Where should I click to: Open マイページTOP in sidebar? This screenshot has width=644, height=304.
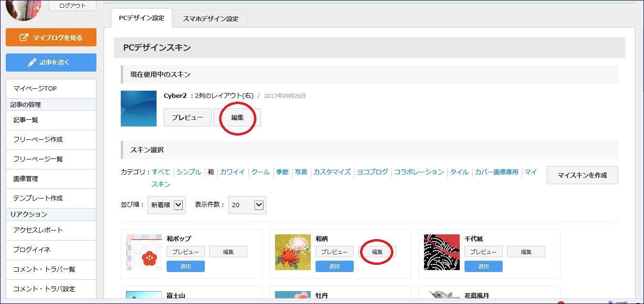click(x=51, y=89)
